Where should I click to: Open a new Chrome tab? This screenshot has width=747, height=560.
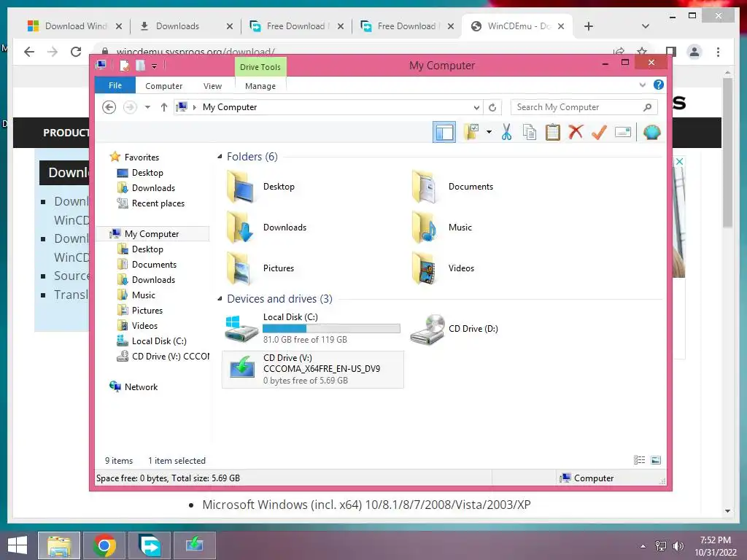pyautogui.click(x=589, y=26)
